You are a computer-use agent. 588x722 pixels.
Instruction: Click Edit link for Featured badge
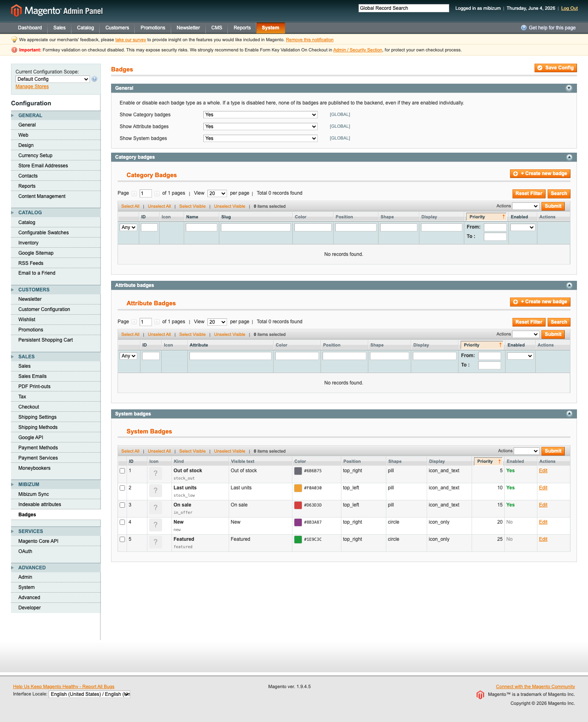[543, 539]
